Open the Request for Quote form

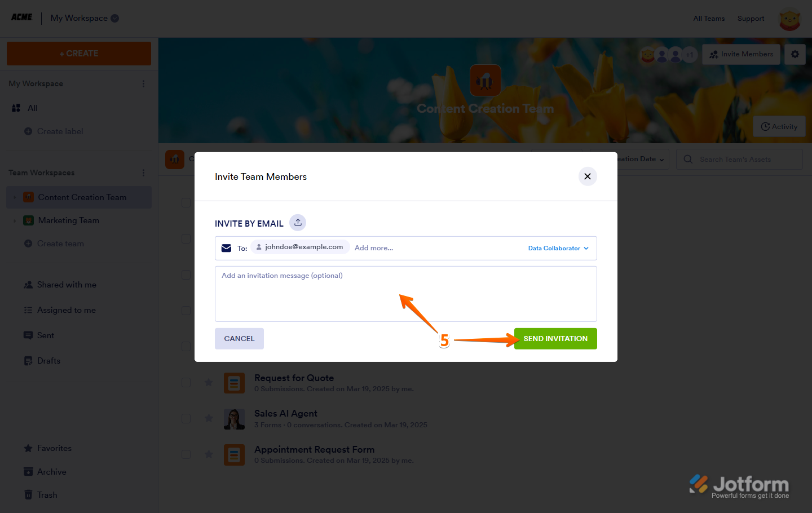point(294,378)
